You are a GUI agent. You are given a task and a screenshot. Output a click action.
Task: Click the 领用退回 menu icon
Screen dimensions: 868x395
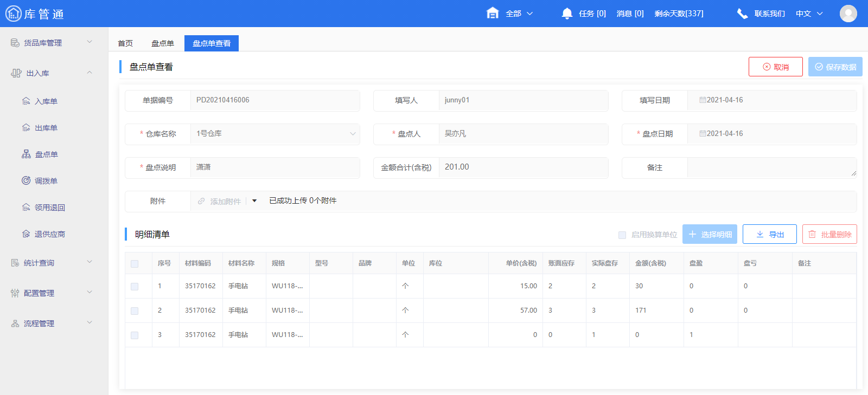(26, 208)
